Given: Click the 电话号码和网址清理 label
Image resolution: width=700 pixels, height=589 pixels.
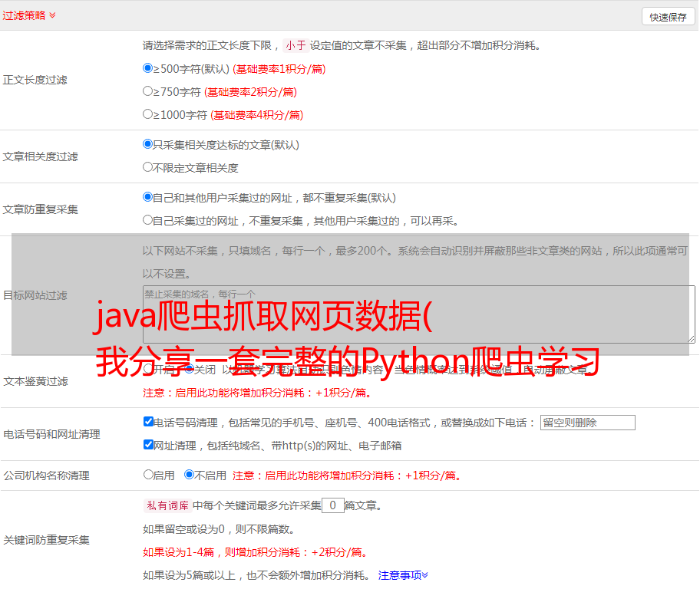Looking at the screenshot, I should pos(51,434).
